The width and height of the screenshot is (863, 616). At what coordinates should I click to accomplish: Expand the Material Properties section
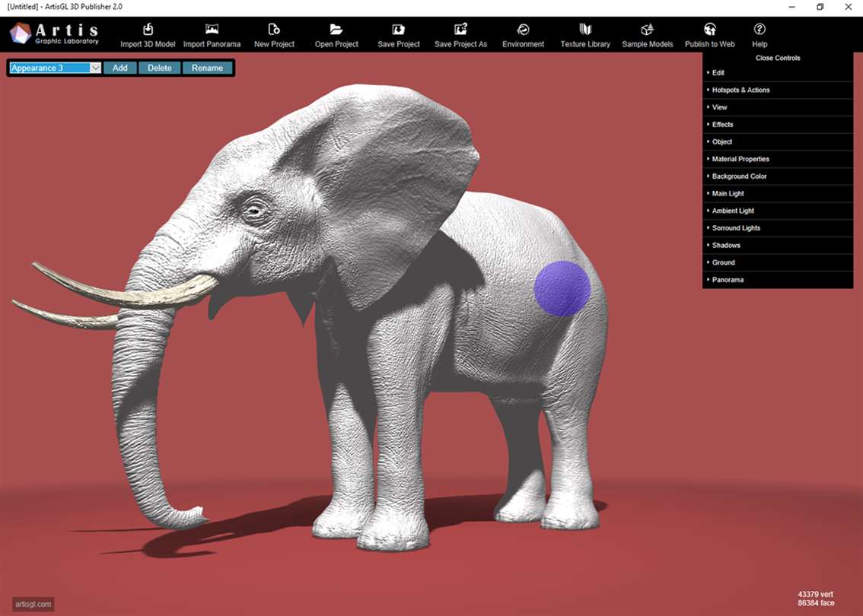click(x=778, y=159)
